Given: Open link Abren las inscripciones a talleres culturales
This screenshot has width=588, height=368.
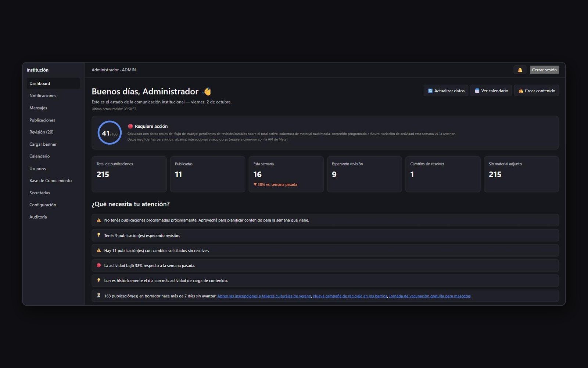Looking at the screenshot, I should pos(264,296).
